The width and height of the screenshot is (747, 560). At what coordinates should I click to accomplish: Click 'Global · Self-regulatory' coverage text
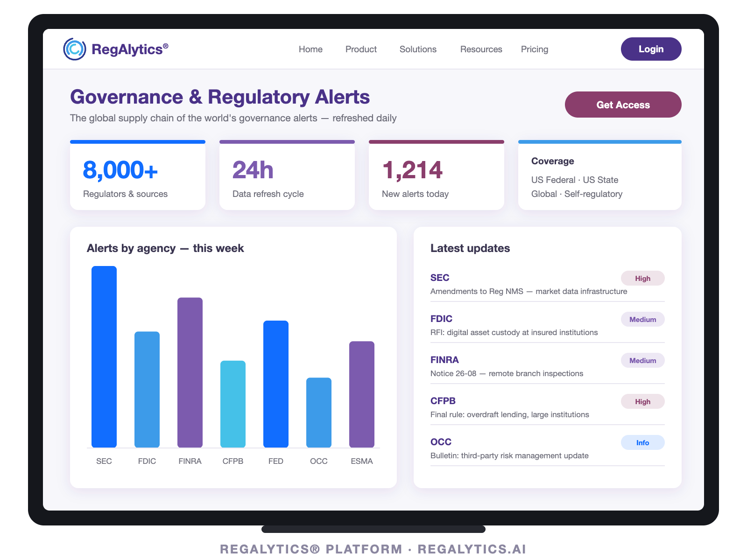click(577, 194)
